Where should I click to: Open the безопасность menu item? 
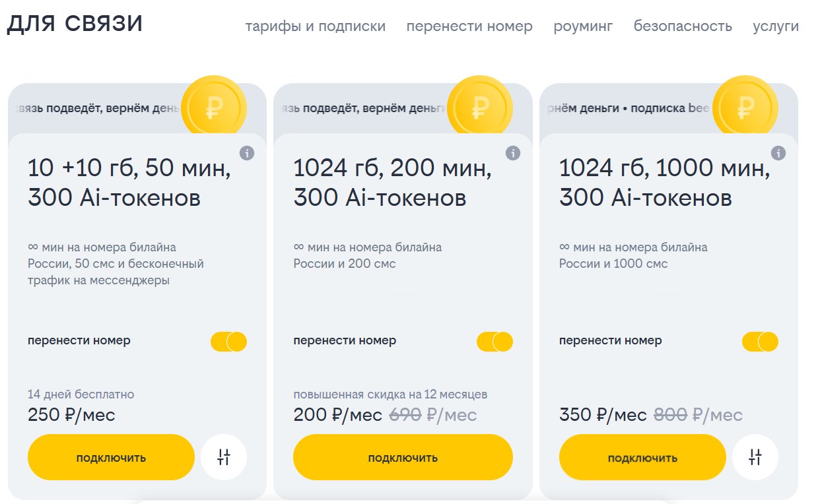point(683,26)
